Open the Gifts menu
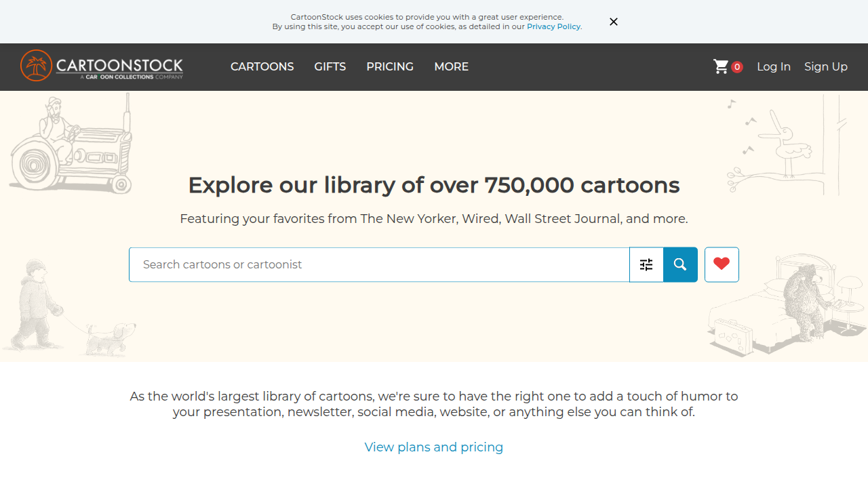The height and width of the screenshot is (488, 868). 330,66
